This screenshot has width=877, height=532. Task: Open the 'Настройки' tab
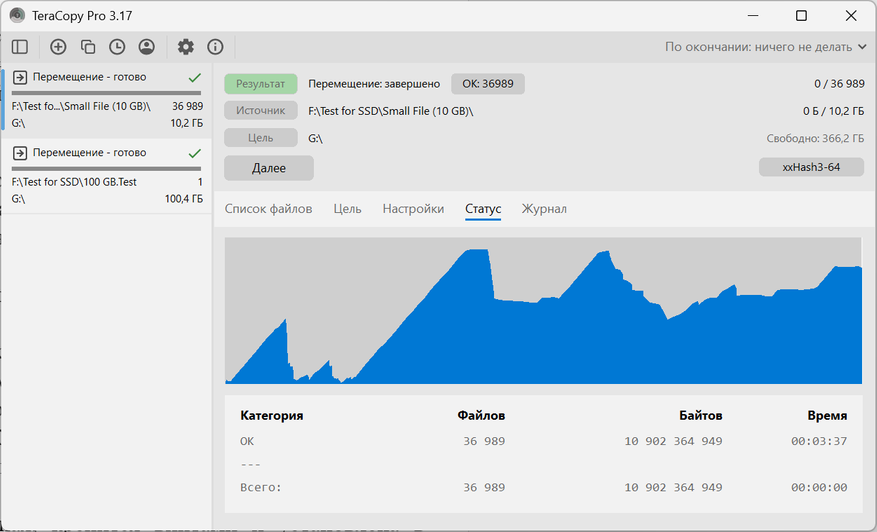tap(413, 209)
